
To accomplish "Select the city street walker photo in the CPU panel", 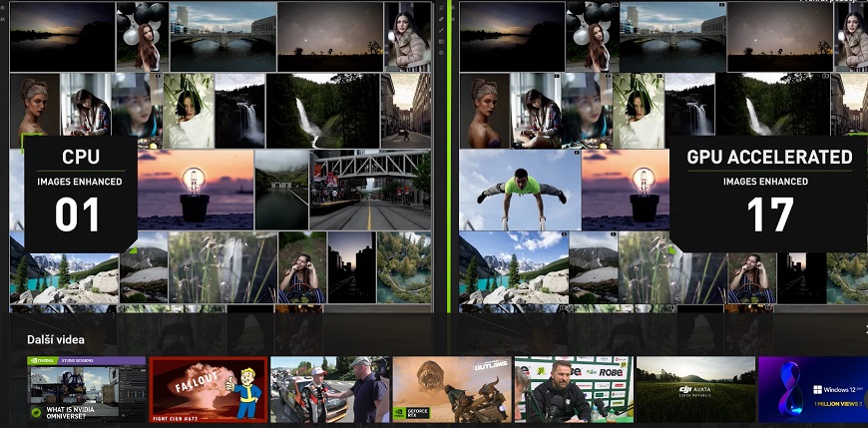I will point(406,111).
